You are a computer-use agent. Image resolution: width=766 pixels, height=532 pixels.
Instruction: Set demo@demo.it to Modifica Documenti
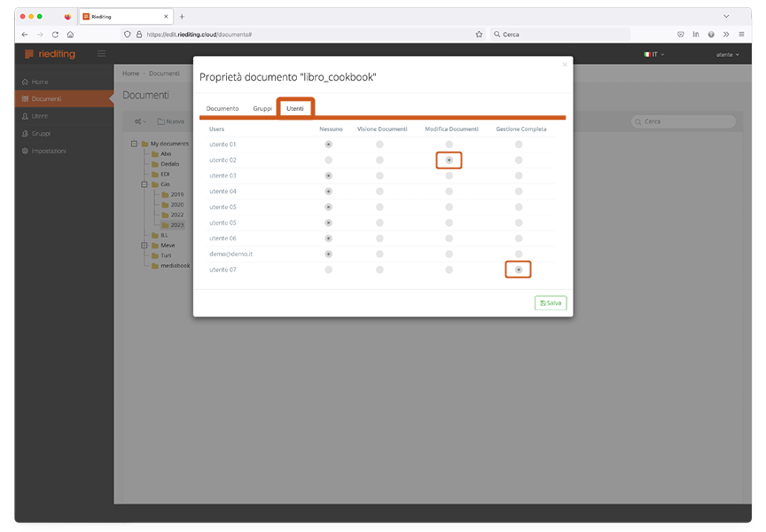[449, 254]
